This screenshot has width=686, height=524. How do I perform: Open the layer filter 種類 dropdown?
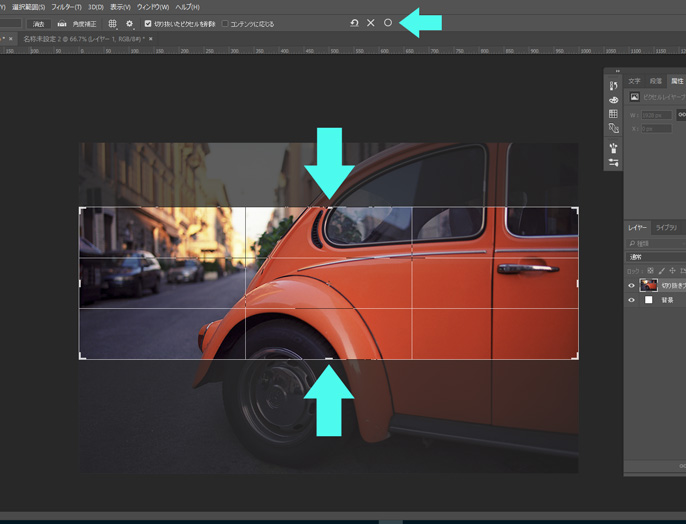click(656, 243)
